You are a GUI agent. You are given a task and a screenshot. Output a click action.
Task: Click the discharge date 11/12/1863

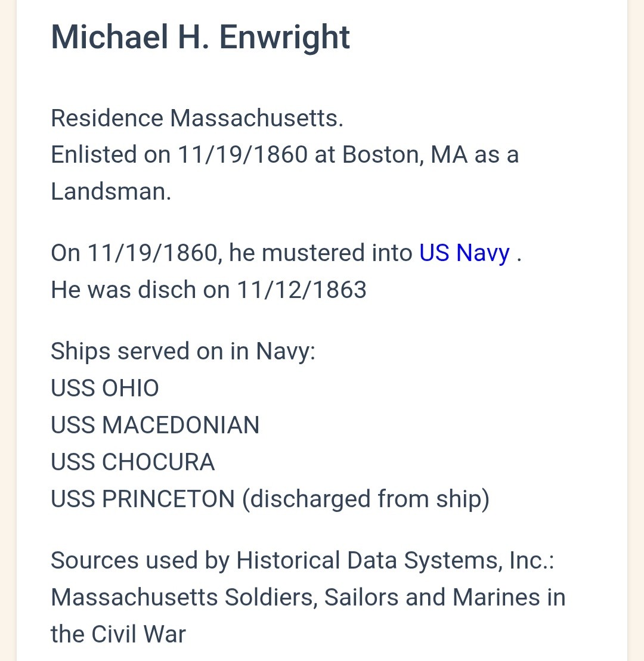coord(302,290)
